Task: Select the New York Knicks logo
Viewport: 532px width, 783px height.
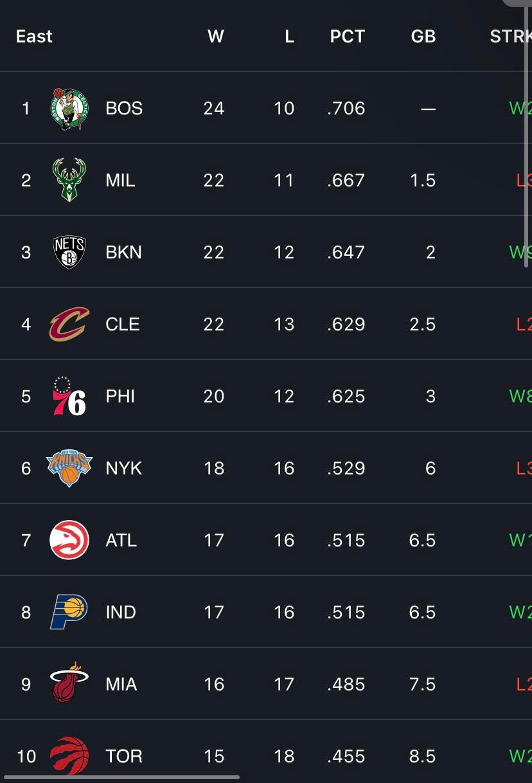Action: point(69,468)
